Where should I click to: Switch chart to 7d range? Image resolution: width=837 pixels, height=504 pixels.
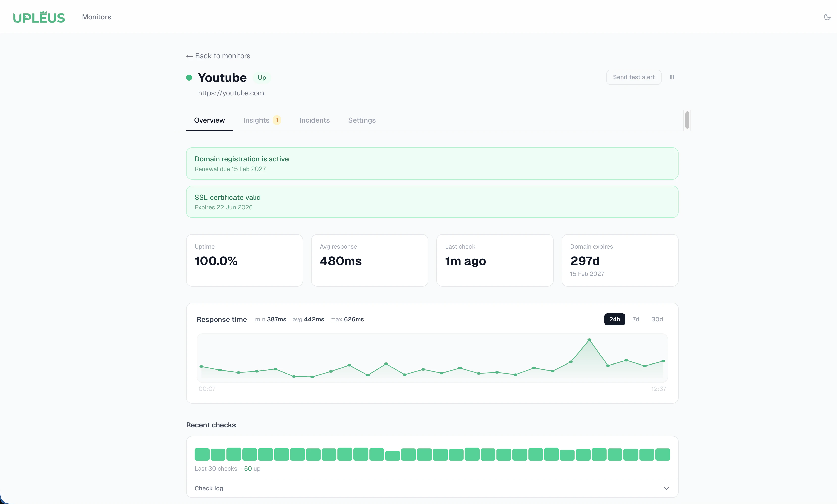pos(636,319)
